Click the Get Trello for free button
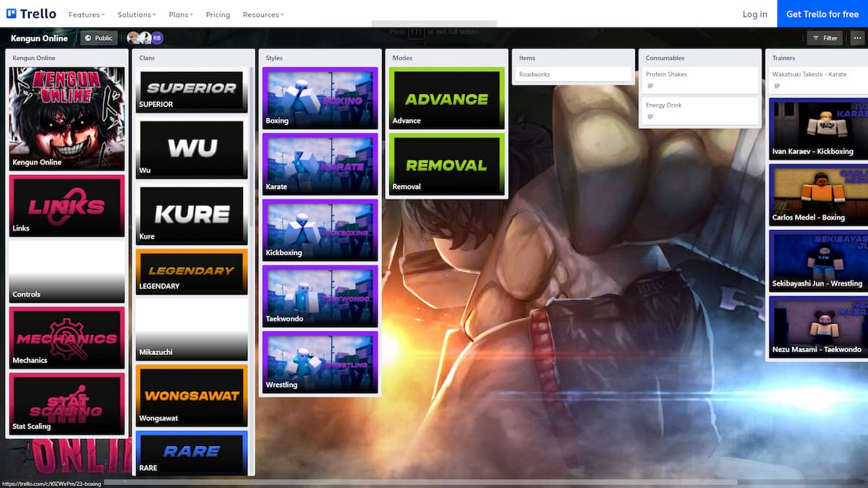The height and width of the screenshot is (488, 868). click(822, 14)
